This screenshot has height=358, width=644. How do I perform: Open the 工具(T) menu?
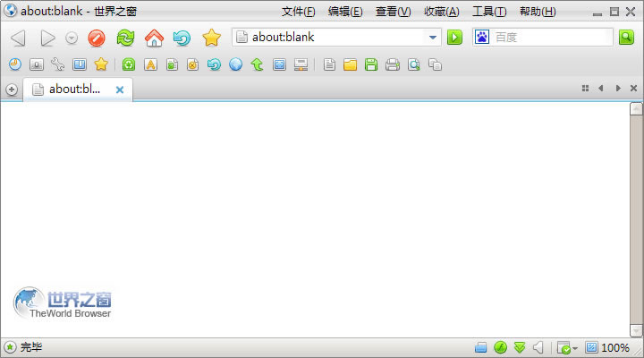tap(489, 12)
